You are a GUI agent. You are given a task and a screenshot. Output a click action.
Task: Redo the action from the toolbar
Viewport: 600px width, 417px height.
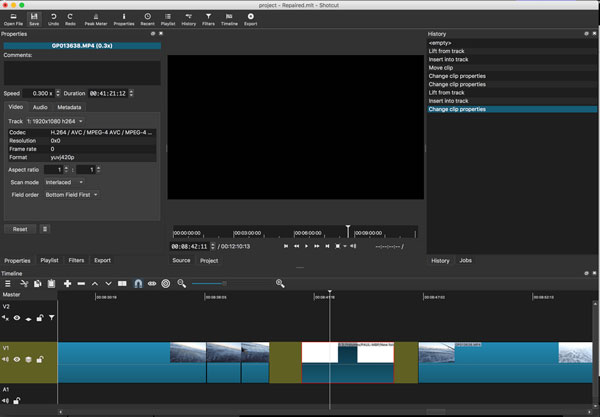point(70,19)
